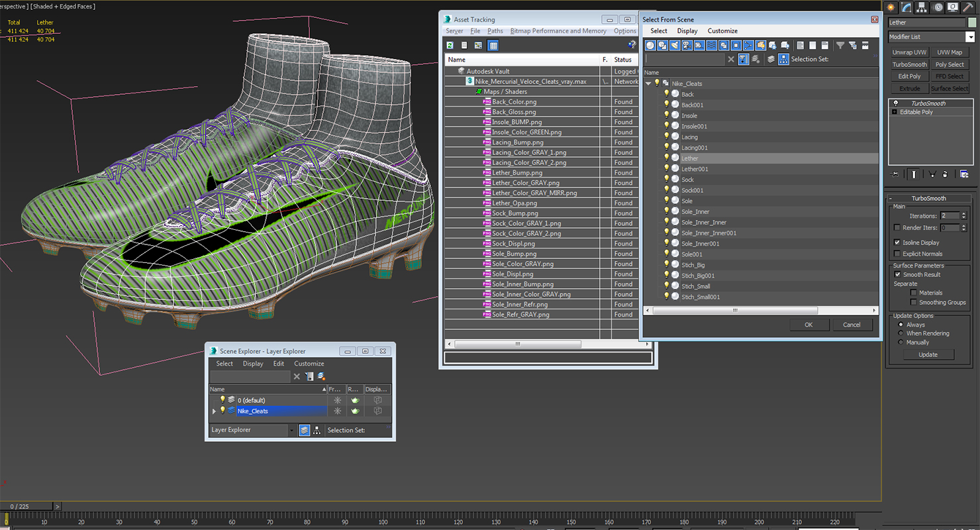Check Separate by Smoothing Groups checkbox

pos(914,302)
